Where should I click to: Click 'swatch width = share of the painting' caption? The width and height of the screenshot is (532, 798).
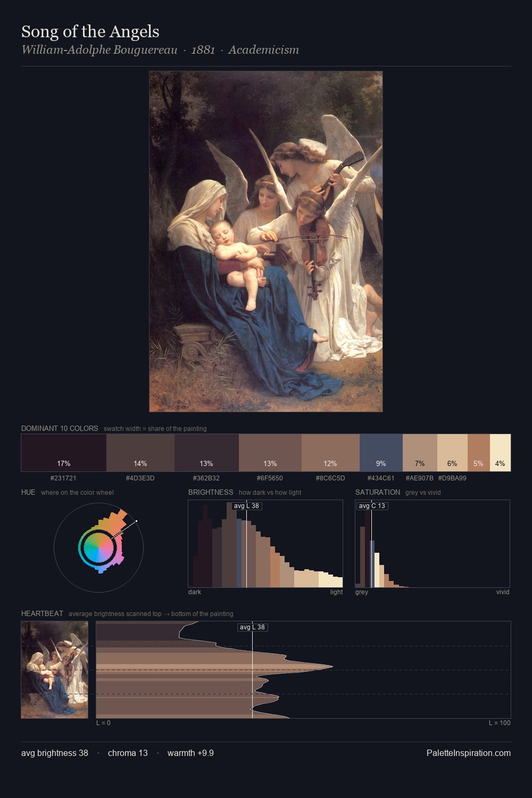tap(155, 429)
